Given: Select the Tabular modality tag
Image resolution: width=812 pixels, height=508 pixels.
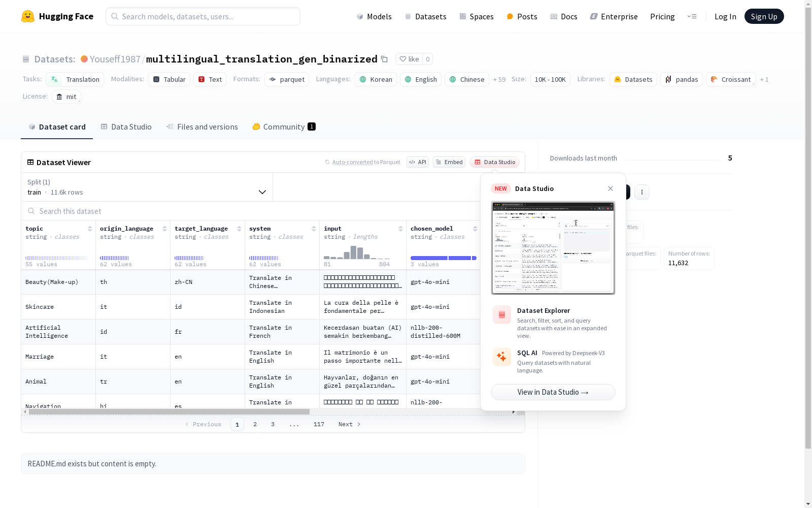Looking at the screenshot, I should (x=170, y=79).
